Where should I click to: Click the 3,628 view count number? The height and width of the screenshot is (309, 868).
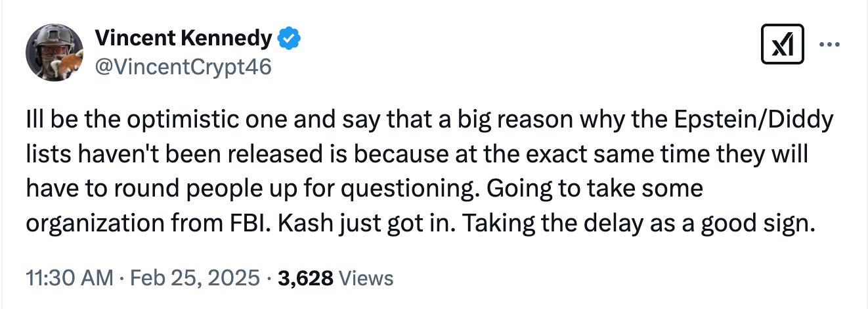pyautogui.click(x=306, y=278)
